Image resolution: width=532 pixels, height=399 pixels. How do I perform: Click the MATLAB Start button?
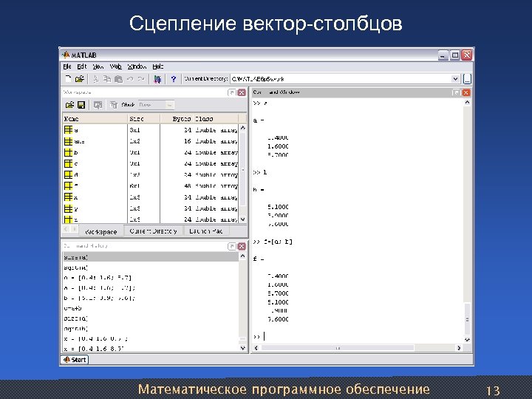(x=75, y=360)
